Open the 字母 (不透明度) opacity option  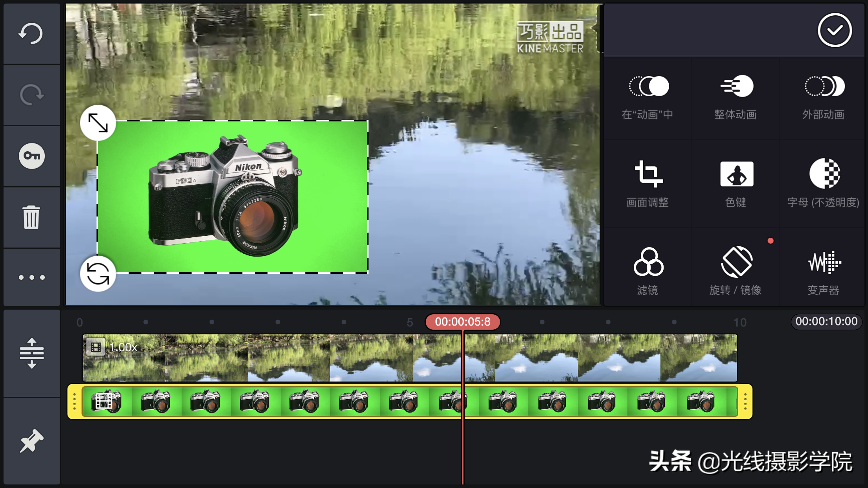tap(823, 184)
